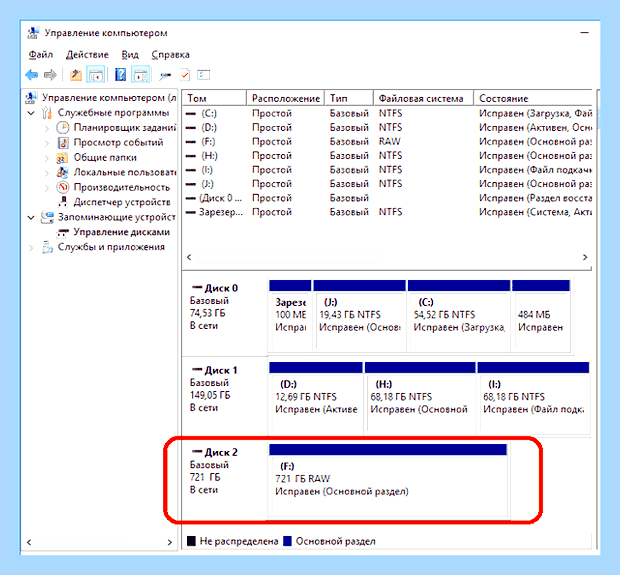620x575 pixels.
Task: Open the Вид menu
Action: click(x=130, y=55)
